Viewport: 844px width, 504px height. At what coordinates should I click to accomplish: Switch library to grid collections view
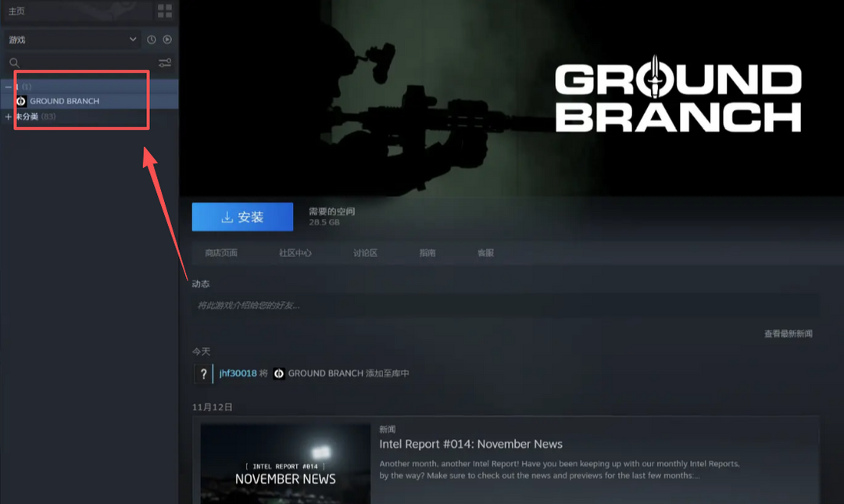[164, 11]
